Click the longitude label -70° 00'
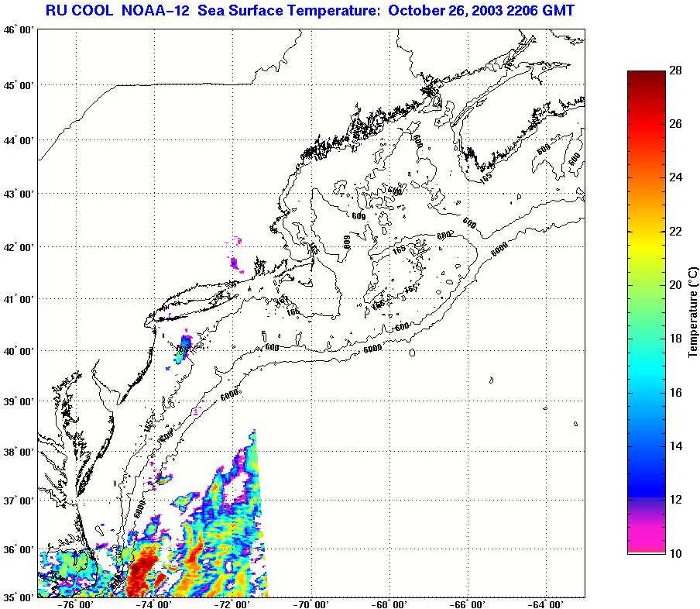This screenshot has width=700, height=609. (311, 604)
